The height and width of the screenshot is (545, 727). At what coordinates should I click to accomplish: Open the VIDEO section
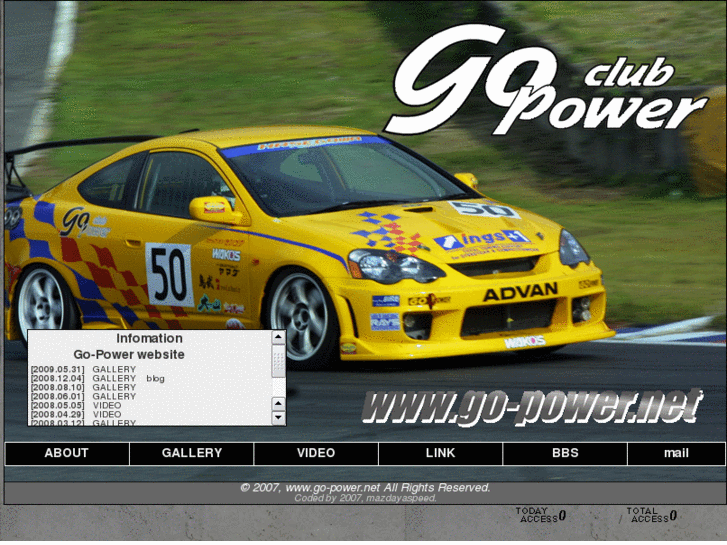click(x=316, y=453)
